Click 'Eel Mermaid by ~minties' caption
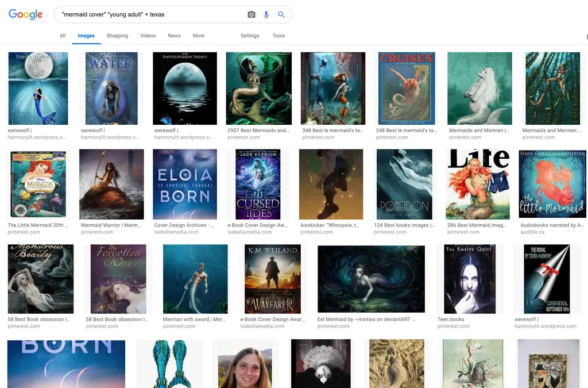588x388 pixels. pyautogui.click(x=366, y=320)
